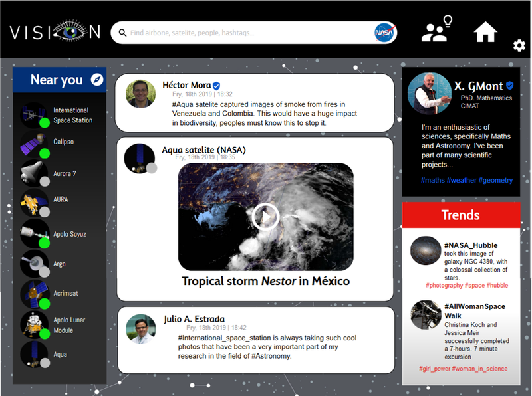Open International Space Station from list
The height and width of the screenshot is (396, 532).
click(72, 115)
